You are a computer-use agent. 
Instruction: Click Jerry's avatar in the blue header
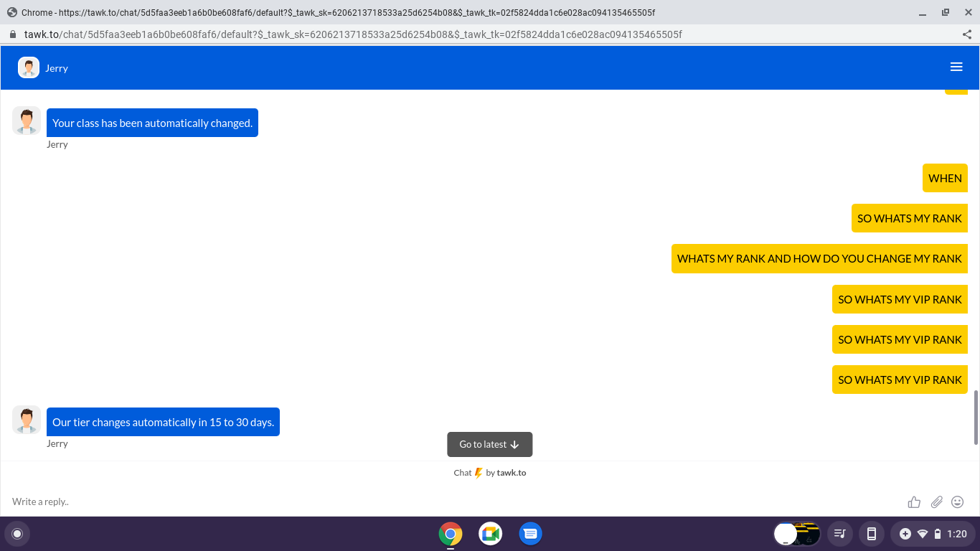coord(29,67)
